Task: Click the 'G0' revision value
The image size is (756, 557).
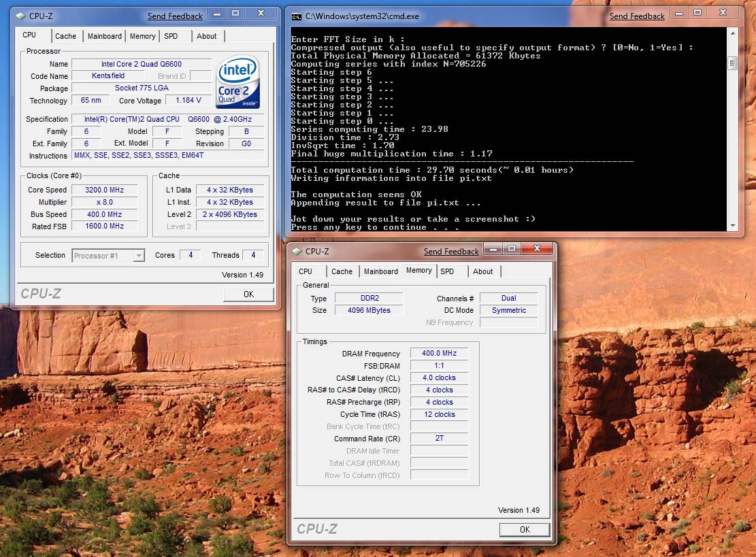Action: (x=246, y=144)
